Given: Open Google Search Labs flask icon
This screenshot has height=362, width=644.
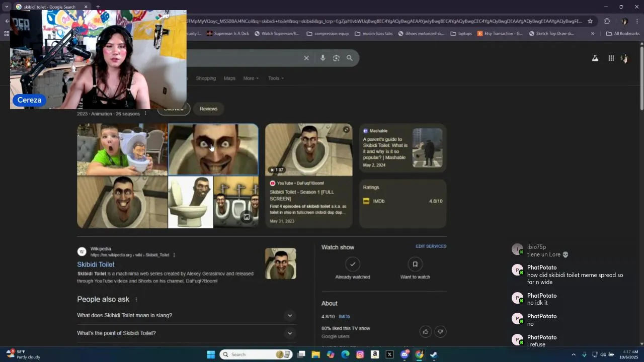Looking at the screenshot, I should (x=595, y=58).
